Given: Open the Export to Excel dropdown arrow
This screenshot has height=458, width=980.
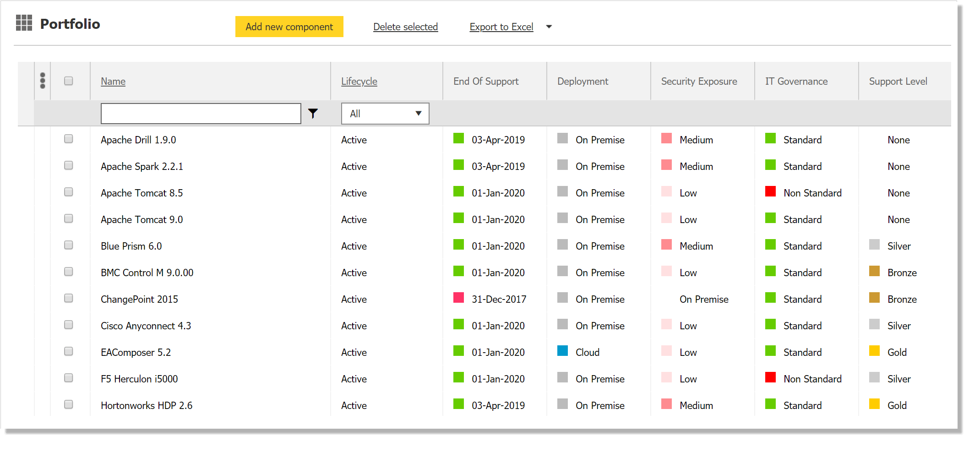Looking at the screenshot, I should pos(549,27).
